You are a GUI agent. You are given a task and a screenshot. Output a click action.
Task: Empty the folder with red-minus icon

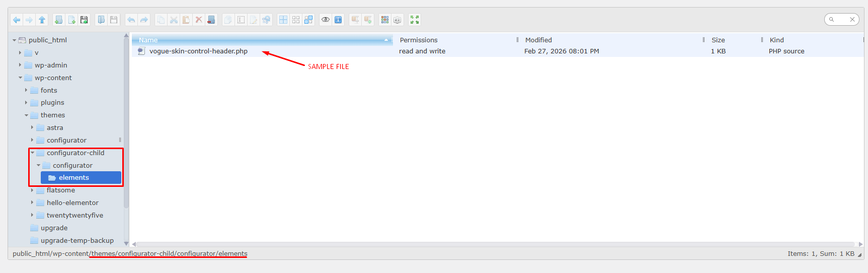[x=211, y=20]
